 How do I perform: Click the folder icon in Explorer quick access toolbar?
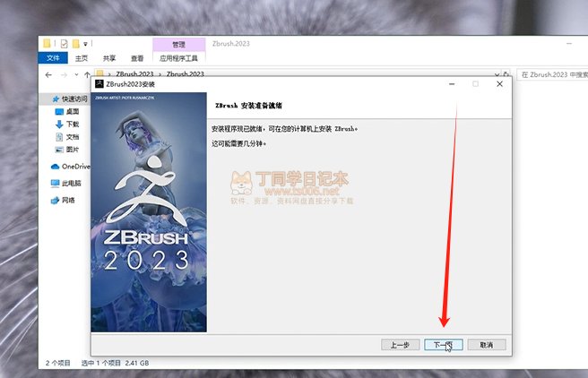[x=48, y=44]
